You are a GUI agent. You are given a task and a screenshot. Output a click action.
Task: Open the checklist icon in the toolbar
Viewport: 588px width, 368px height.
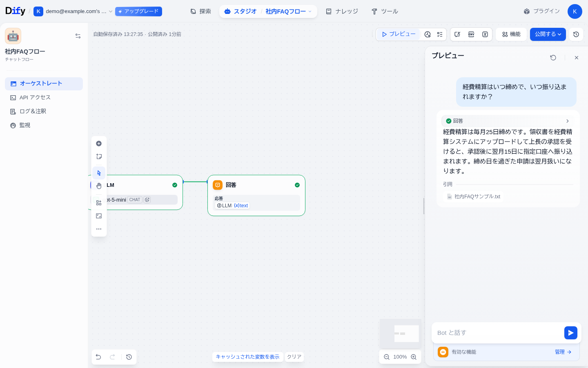[440, 34]
